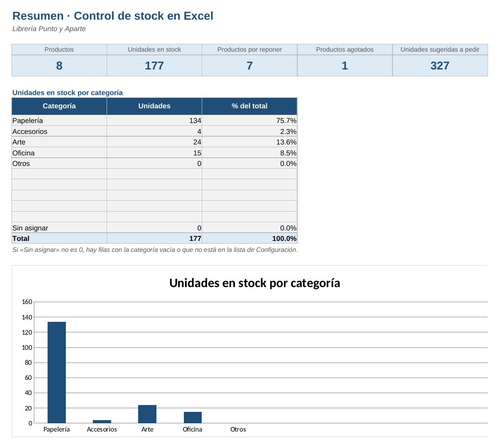Image resolution: width=499 pixels, height=448 pixels.
Task: Select the 'Sin asignar' table cell
Action: (x=59, y=228)
